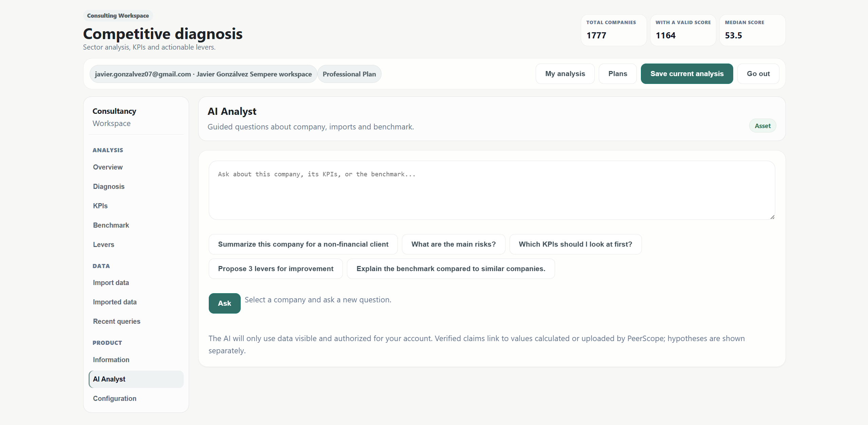Log out with Go out button
The image size is (868, 425).
(x=758, y=74)
